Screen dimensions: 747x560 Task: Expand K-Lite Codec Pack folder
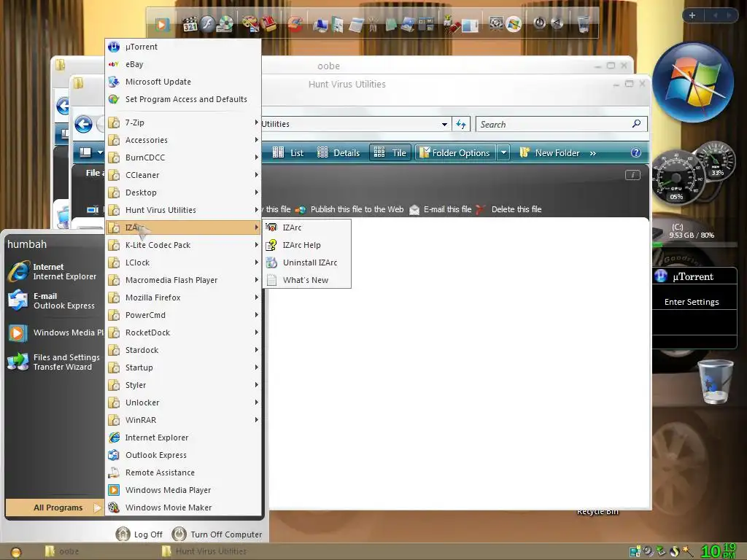pyautogui.click(x=183, y=245)
